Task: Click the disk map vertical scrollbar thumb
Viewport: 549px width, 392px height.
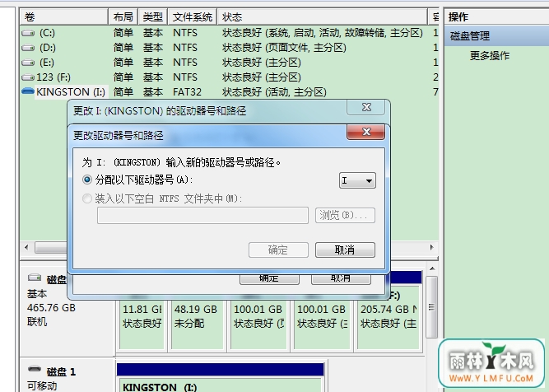Action: [x=431, y=307]
